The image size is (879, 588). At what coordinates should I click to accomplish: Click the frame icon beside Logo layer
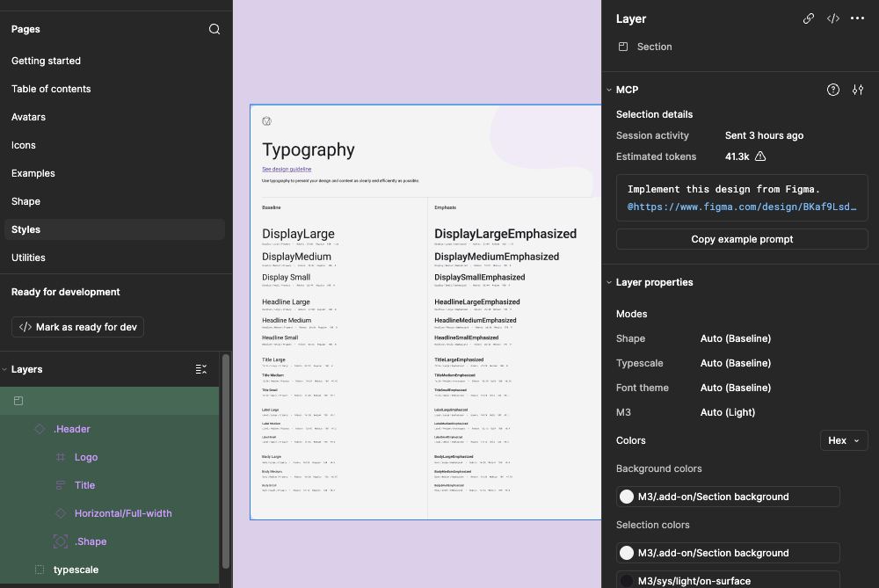(61, 457)
